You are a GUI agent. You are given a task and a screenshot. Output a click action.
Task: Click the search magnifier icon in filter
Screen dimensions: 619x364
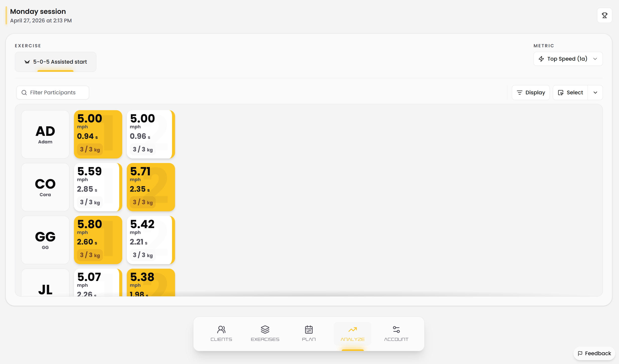[x=24, y=93]
